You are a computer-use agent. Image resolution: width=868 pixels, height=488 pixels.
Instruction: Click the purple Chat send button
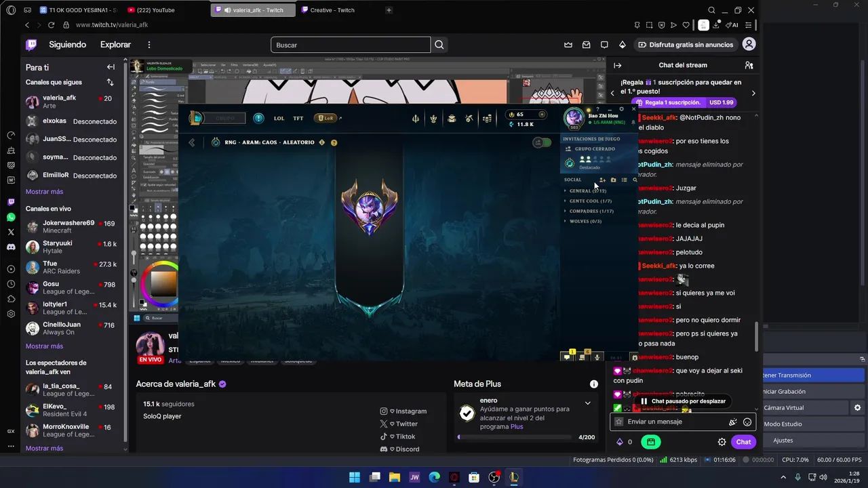tap(743, 442)
